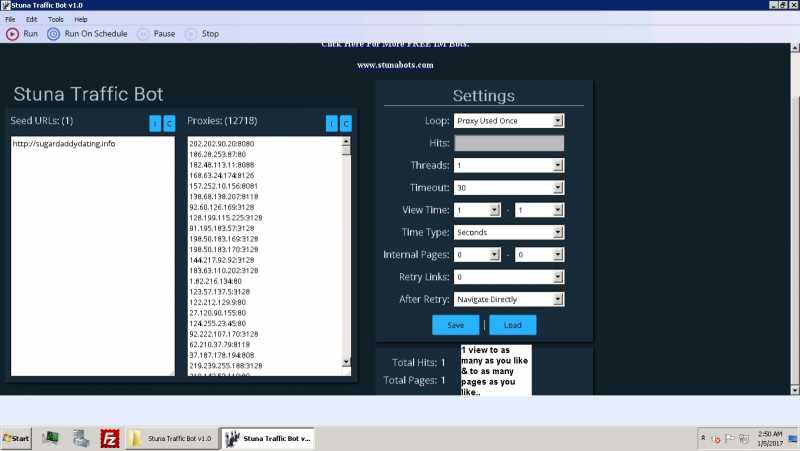
Task: Select proxy 1.82.216.134:80
Action: tap(215, 281)
